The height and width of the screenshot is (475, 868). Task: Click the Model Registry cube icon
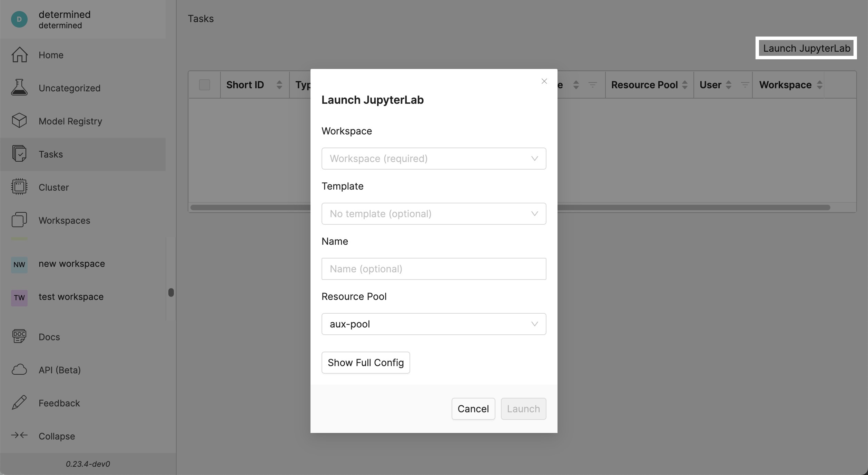pos(19,121)
